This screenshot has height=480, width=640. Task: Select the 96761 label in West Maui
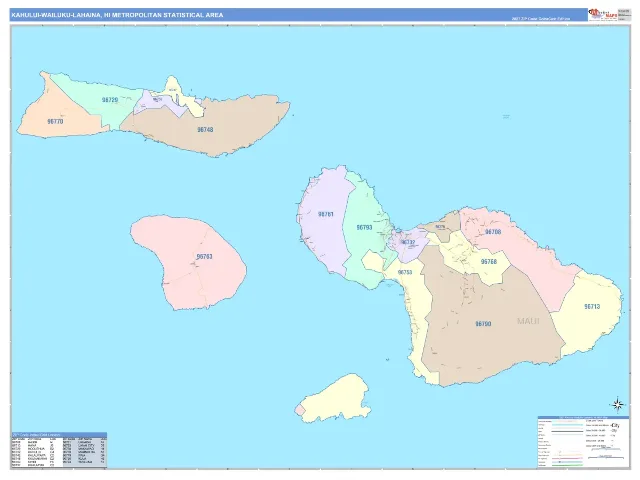click(x=326, y=214)
